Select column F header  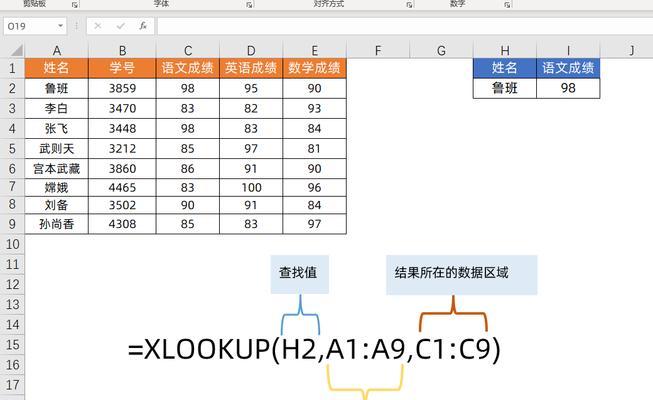(378, 50)
